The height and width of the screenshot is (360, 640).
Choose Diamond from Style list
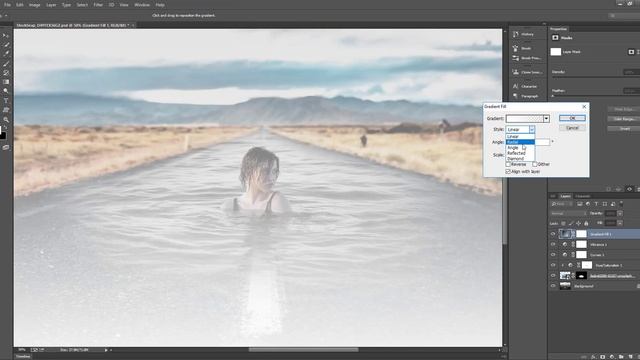tap(520, 158)
